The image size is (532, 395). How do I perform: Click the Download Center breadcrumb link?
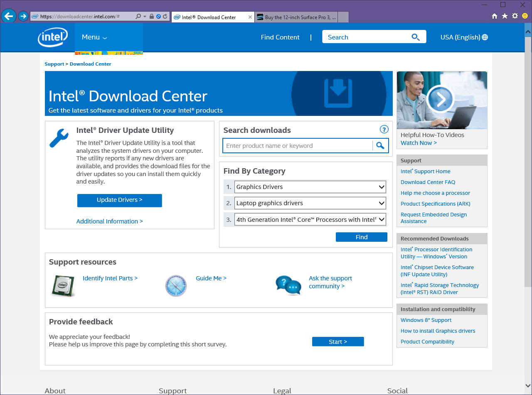click(x=91, y=64)
